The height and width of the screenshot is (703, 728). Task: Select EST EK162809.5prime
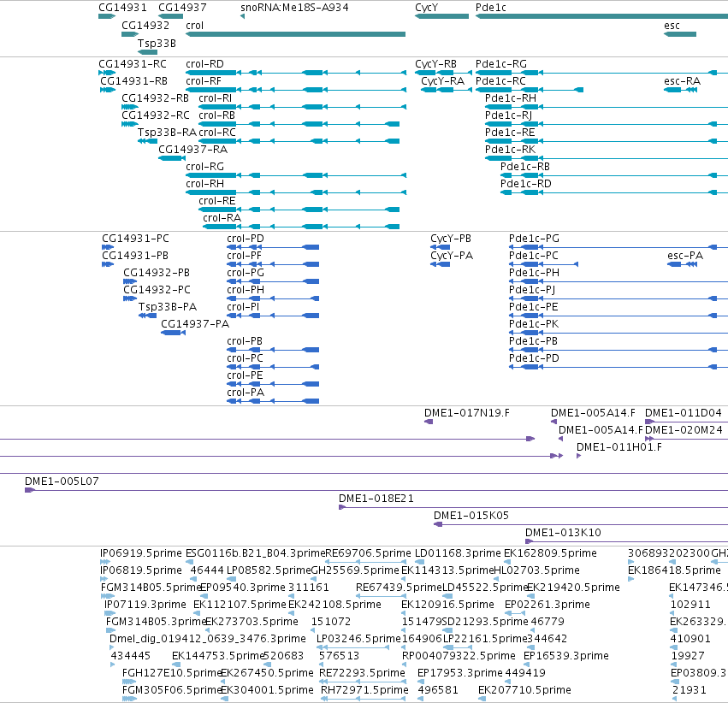(550, 552)
